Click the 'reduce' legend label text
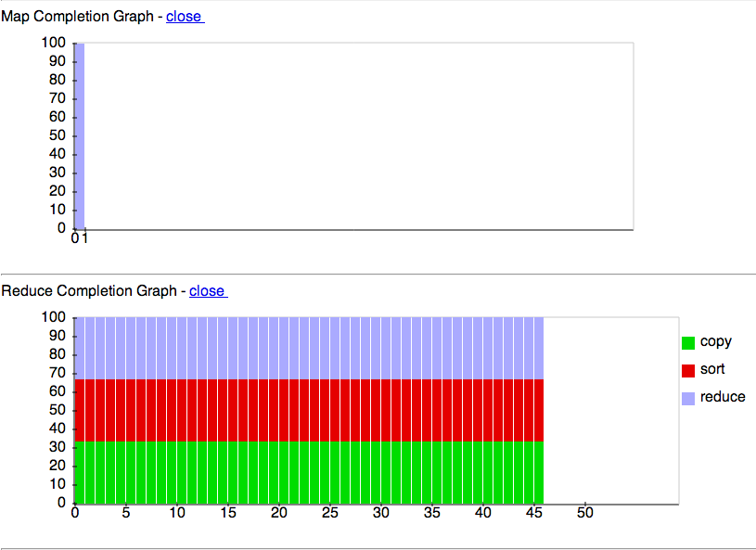Image resolution: width=756 pixels, height=550 pixels. click(723, 397)
